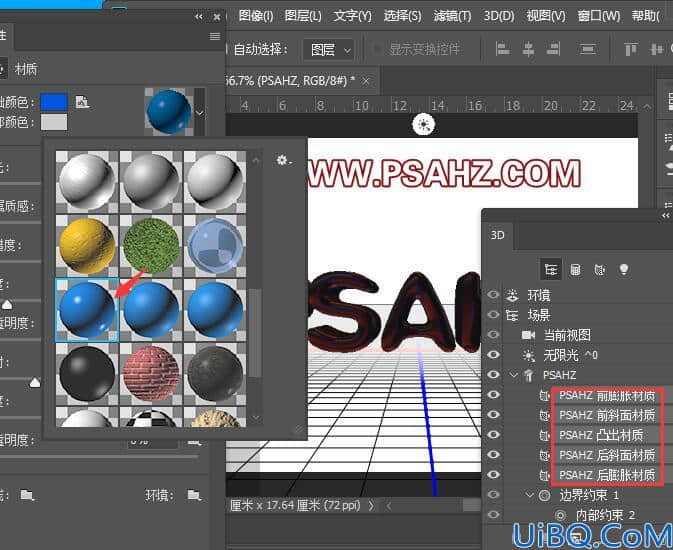Image resolution: width=673 pixels, height=550 pixels.
Task: Click the light gray specular color swatch
Action: pyautogui.click(x=54, y=122)
